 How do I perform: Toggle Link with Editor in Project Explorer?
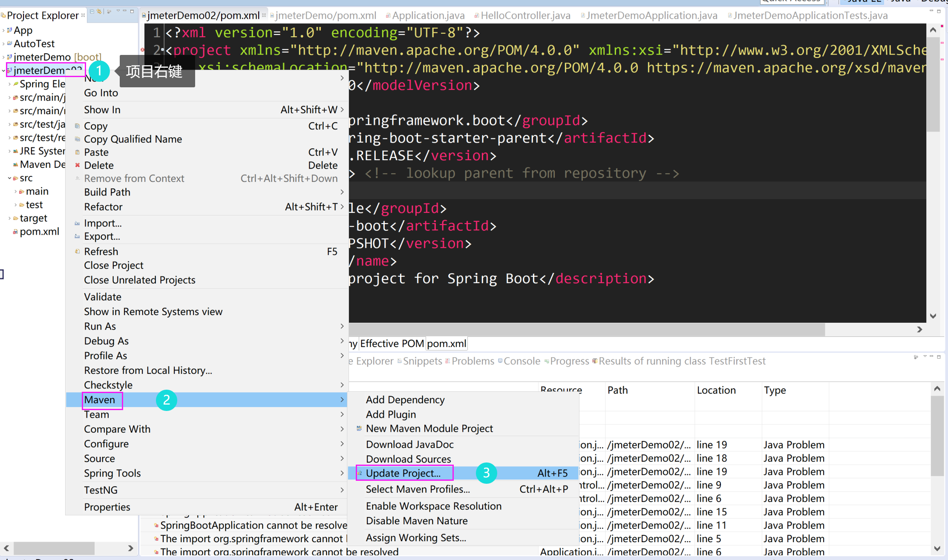tap(99, 11)
